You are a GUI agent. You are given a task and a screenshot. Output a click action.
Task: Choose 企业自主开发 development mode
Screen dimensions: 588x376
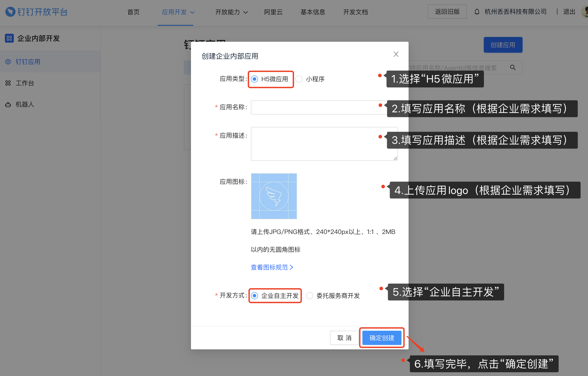click(254, 296)
